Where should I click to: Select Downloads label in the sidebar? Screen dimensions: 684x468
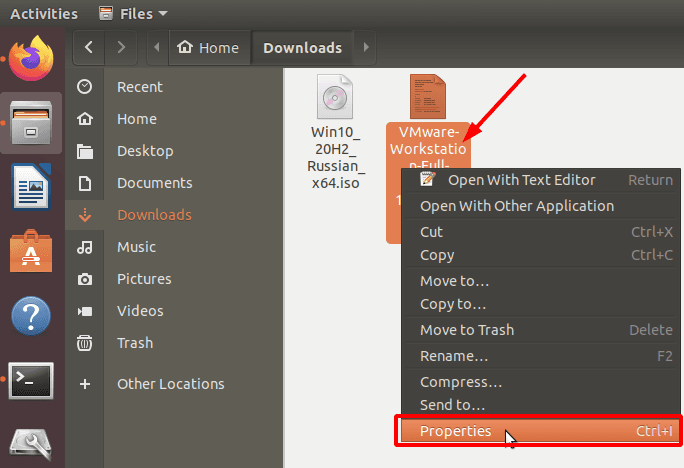[x=154, y=215]
